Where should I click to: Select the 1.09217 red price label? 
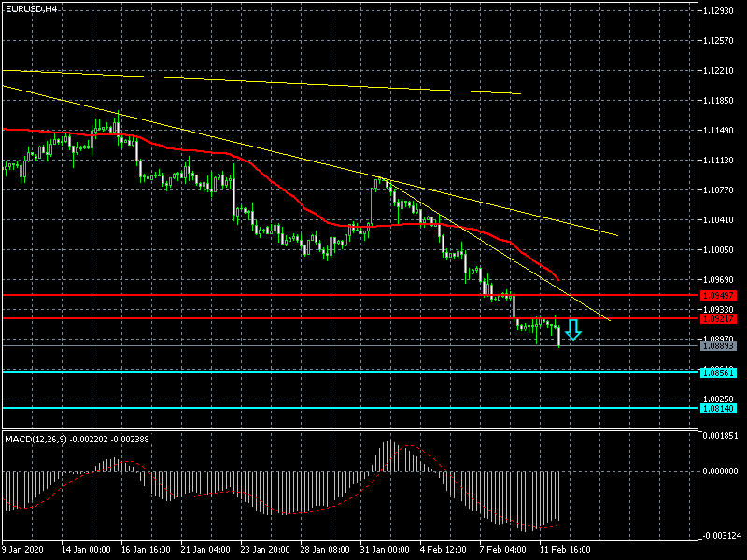pos(718,318)
